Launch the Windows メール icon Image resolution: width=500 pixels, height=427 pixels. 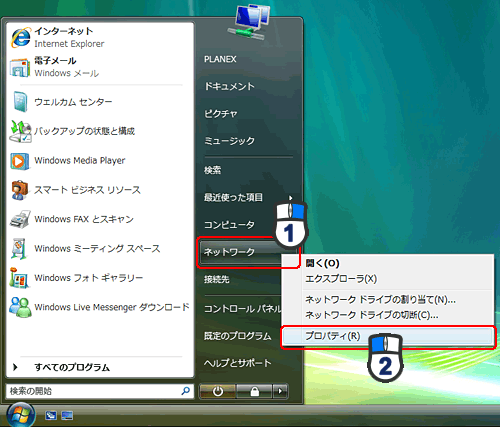pyautogui.click(x=20, y=68)
